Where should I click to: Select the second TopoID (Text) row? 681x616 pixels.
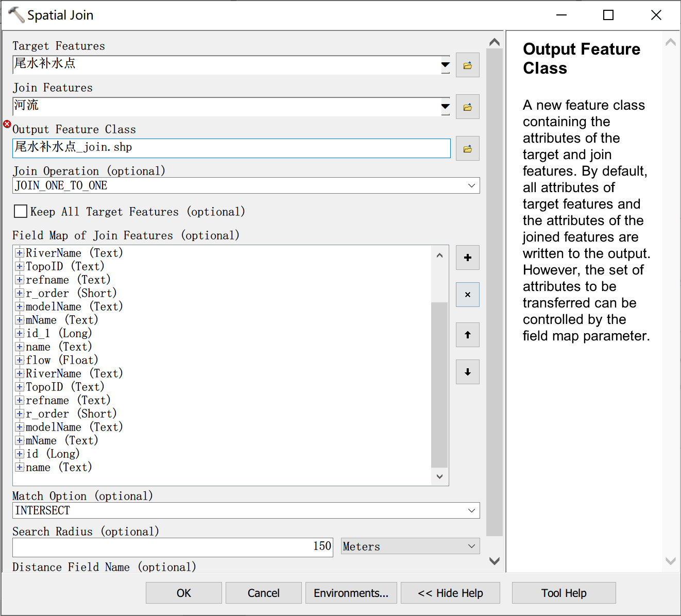click(x=65, y=387)
